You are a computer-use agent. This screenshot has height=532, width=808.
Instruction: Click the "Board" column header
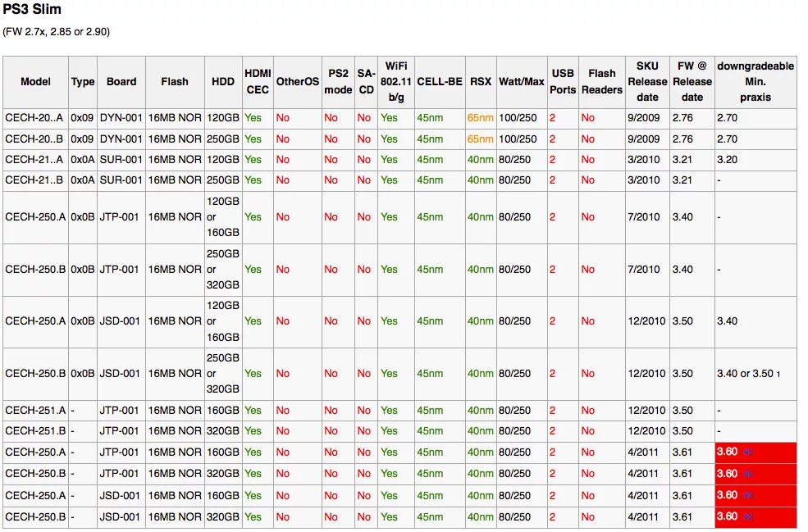121,81
